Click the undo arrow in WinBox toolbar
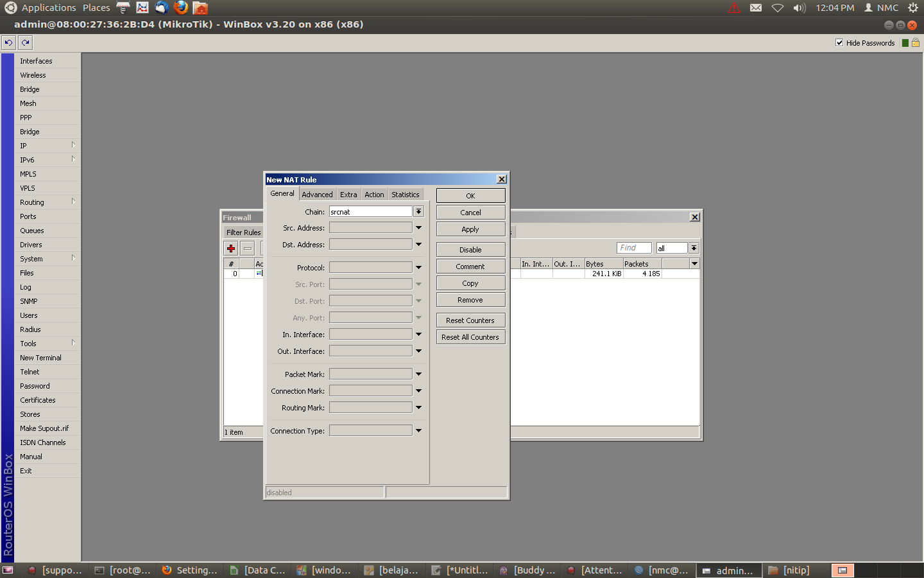 point(8,42)
